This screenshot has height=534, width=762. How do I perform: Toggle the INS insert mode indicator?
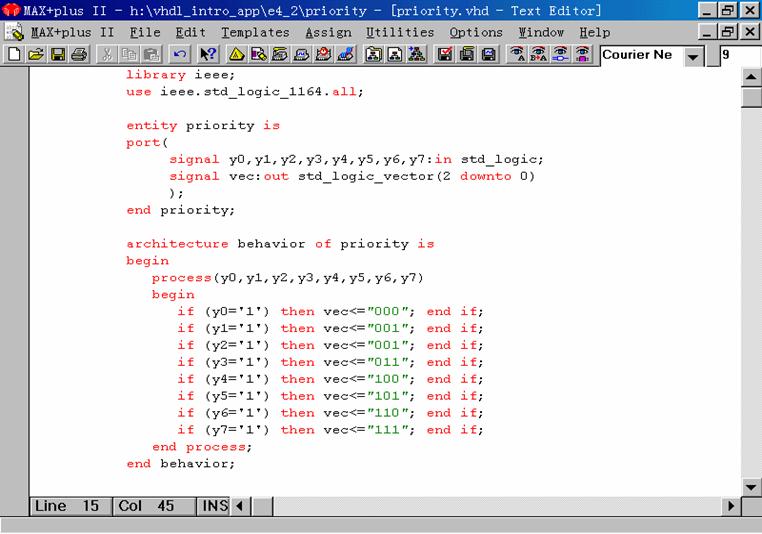214,506
